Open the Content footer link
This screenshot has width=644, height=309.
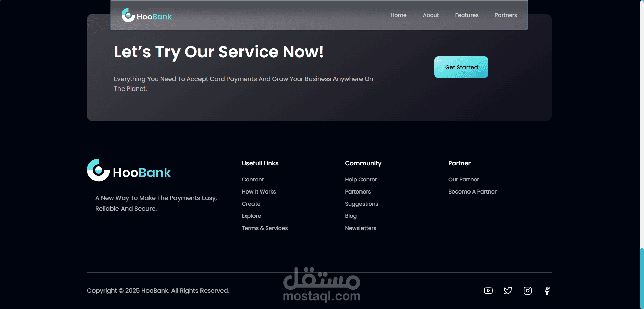(252, 179)
